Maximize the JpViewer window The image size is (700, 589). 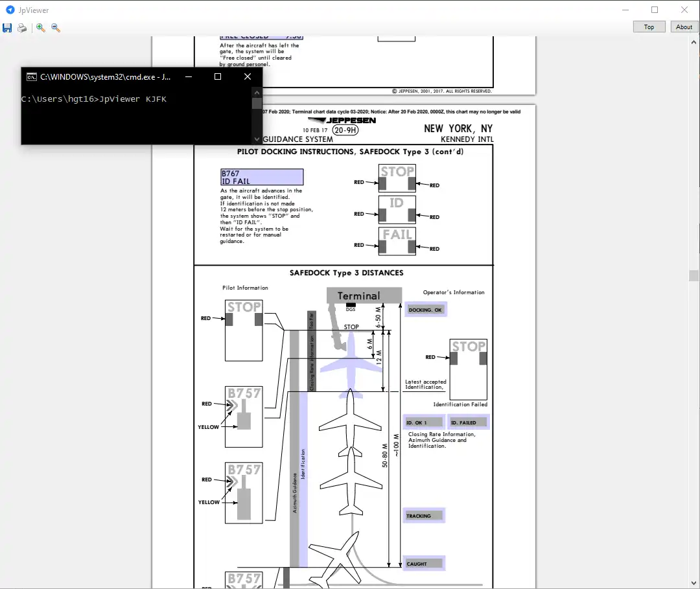point(655,9)
